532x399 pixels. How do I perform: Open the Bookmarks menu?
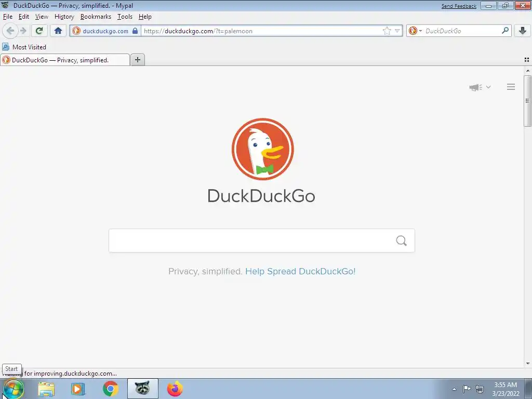click(x=96, y=17)
